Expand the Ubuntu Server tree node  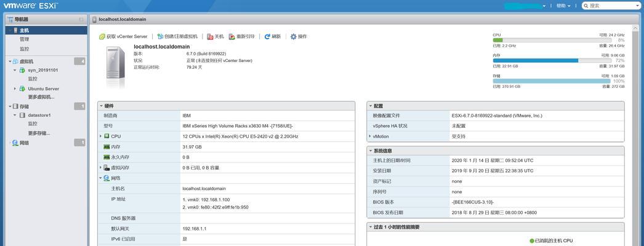[x=15, y=89]
